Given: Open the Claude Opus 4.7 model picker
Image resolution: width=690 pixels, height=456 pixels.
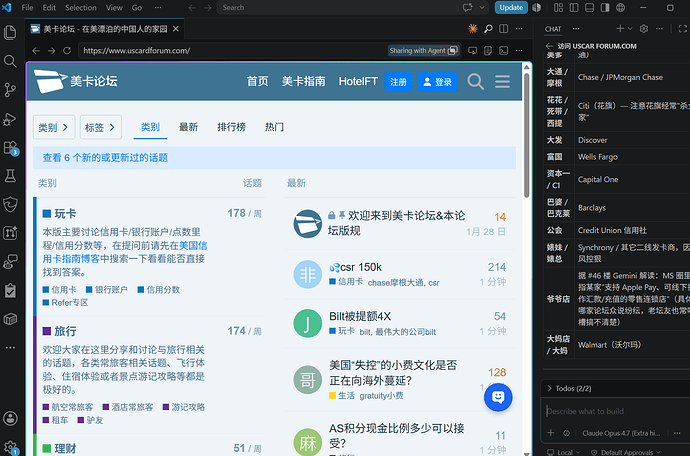Looking at the screenshot, I should [x=620, y=433].
